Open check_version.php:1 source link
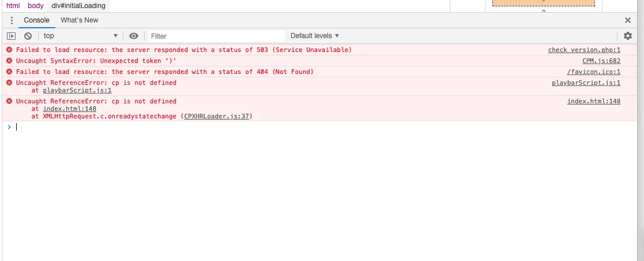Screen dimensions: 644x261 [584, 50]
